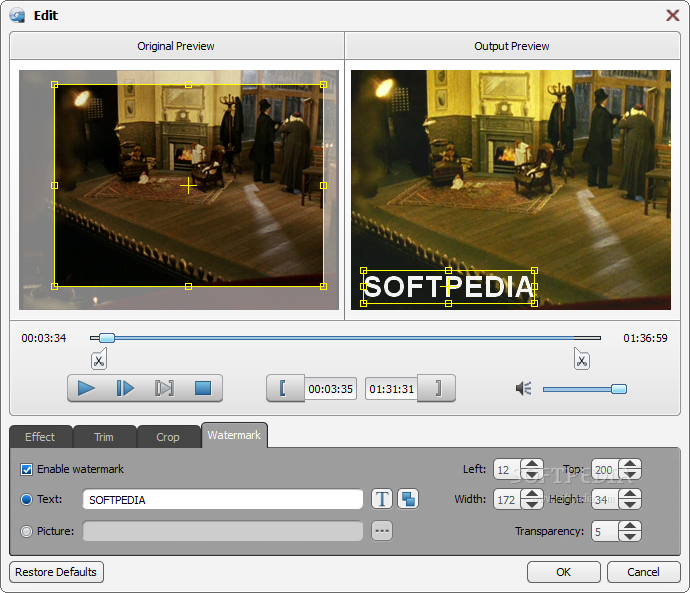
Task: Decrease Height value with down arrow
Action: pyautogui.click(x=630, y=505)
